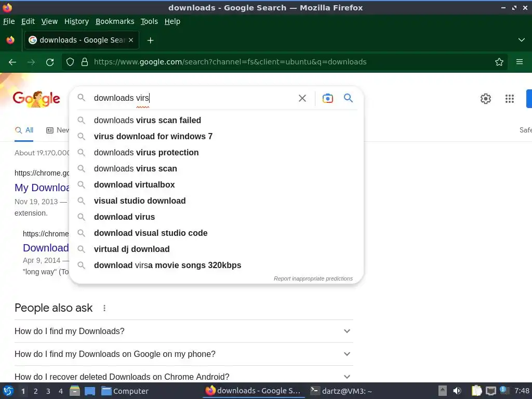Expand 'find my Downloads on Google on my phone'
The width and height of the screenshot is (532, 399).
(184, 354)
